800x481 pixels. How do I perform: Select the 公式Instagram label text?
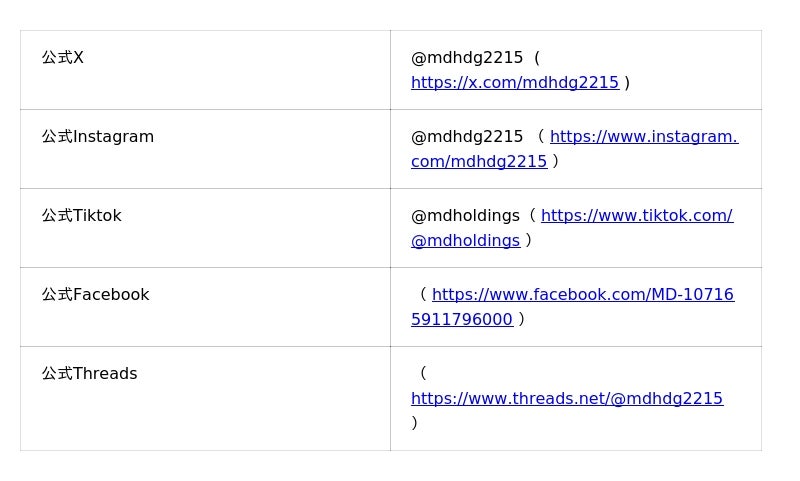click(98, 137)
